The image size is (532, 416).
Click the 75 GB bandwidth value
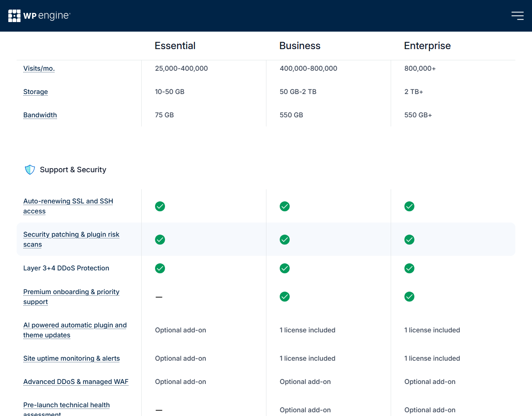coord(164,115)
